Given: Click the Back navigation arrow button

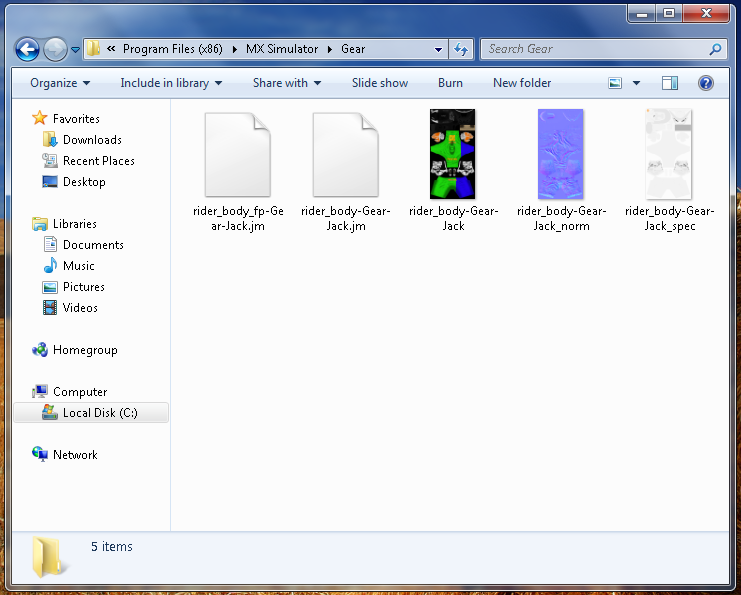Looking at the screenshot, I should tap(27, 48).
